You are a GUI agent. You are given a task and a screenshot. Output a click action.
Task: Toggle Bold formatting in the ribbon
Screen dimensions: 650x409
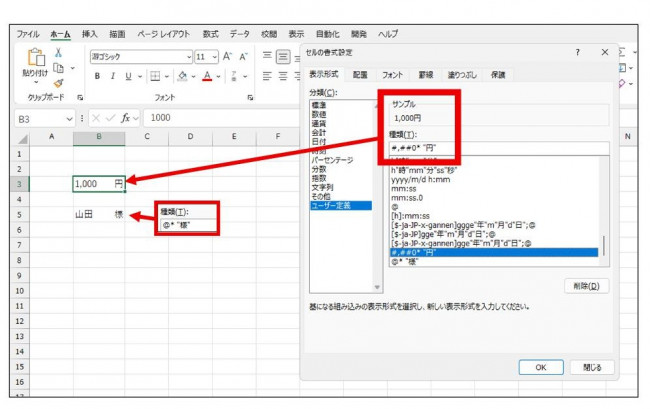(x=98, y=76)
